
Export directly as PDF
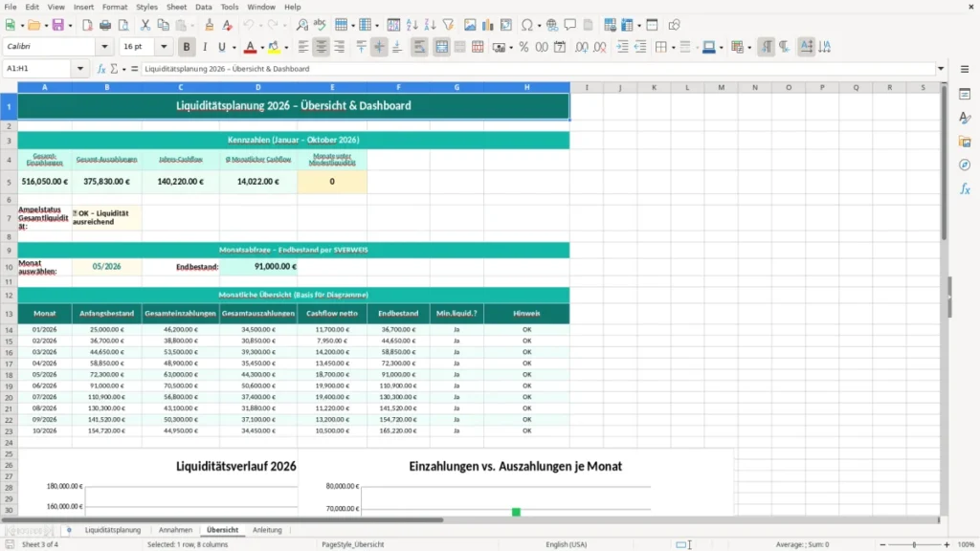[x=87, y=25]
